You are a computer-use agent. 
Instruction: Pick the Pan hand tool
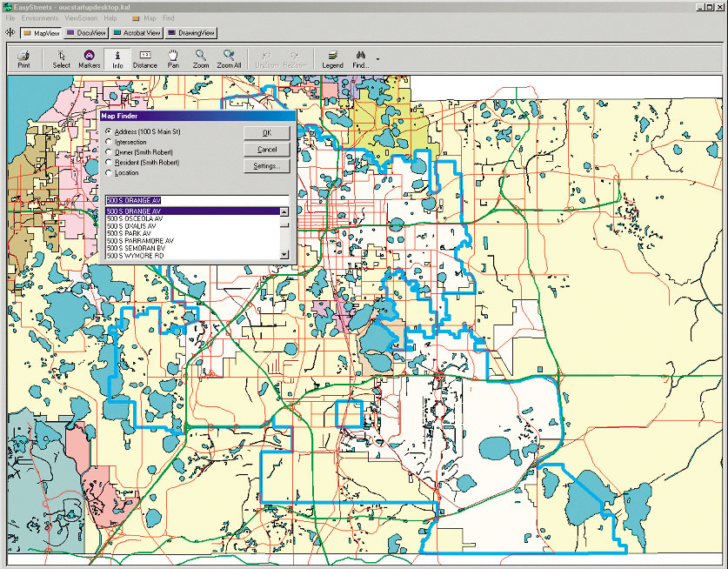173,59
